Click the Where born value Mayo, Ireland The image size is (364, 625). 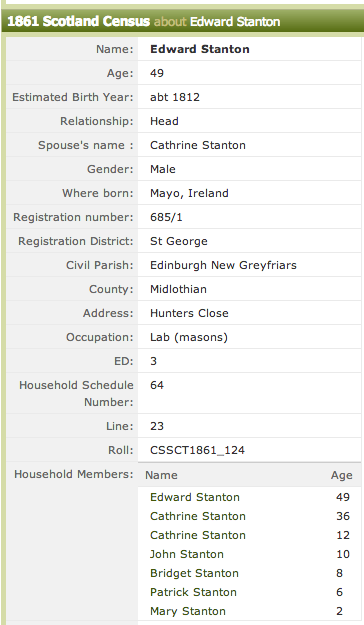point(189,193)
